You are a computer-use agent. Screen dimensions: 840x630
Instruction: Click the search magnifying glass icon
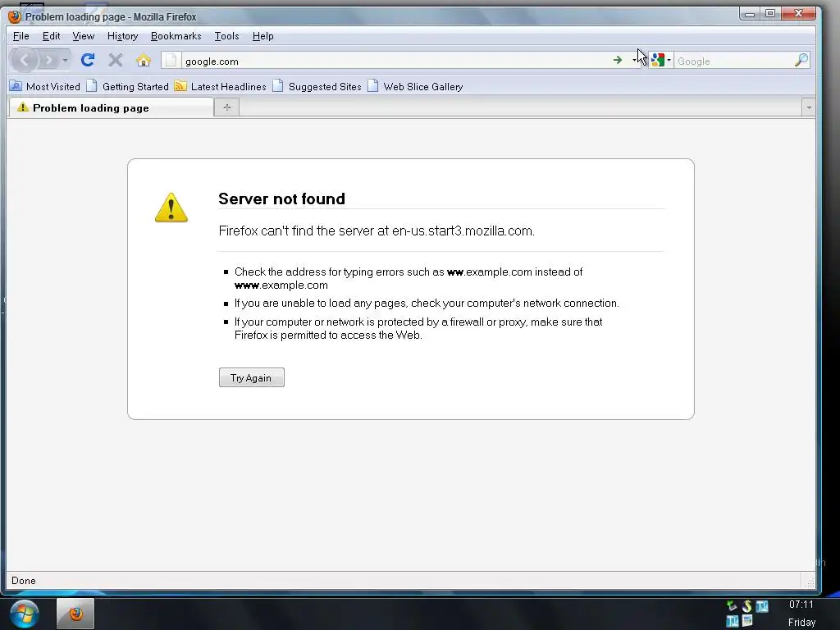click(801, 61)
